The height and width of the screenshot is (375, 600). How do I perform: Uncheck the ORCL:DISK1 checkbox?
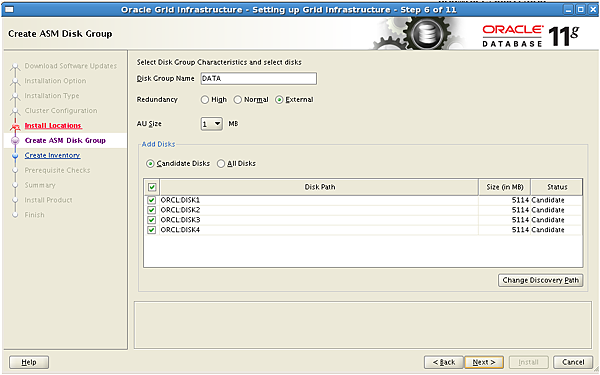(152, 200)
